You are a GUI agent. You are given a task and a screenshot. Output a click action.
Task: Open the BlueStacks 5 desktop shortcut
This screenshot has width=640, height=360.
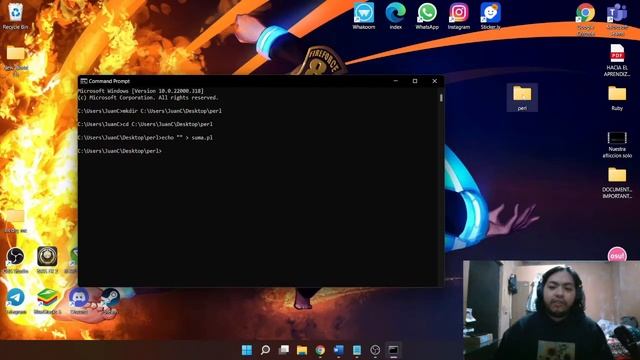click(x=47, y=301)
